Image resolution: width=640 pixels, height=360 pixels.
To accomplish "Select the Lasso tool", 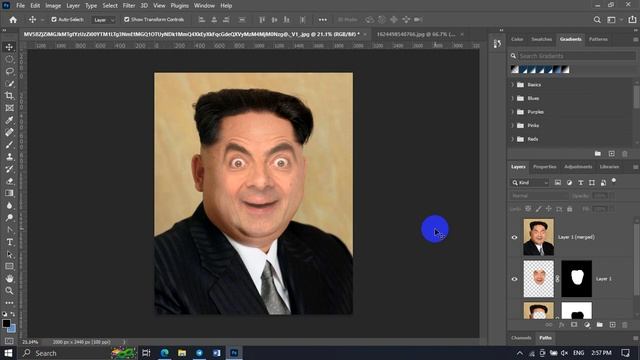I will (9, 71).
